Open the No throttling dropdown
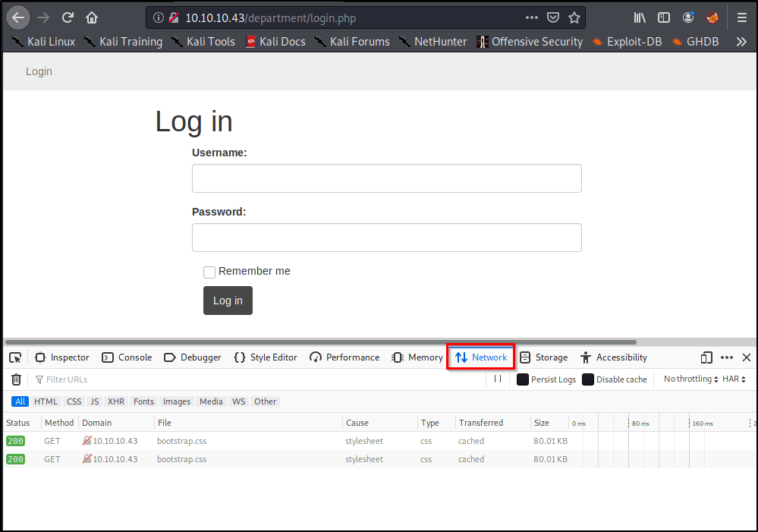The height and width of the screenshot is (532, 758). click(690, 379)
